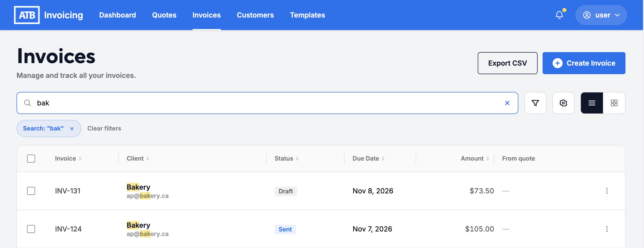
Task: Open the Invoices tab
Action: (207, 15)
